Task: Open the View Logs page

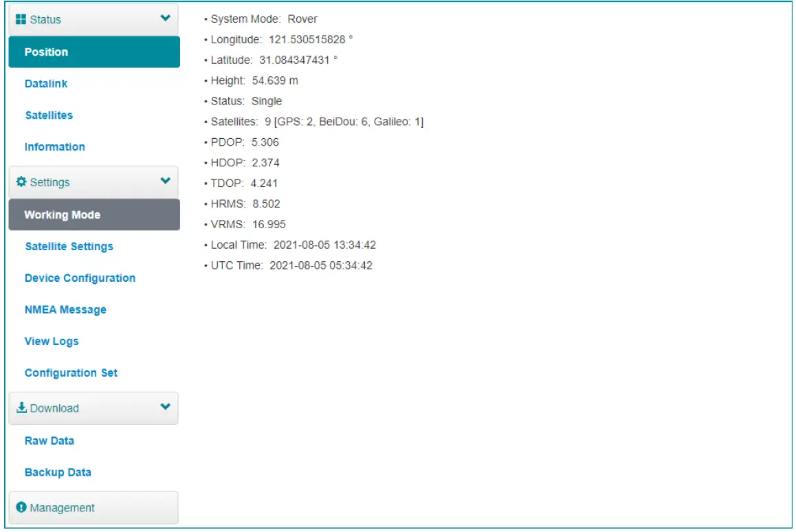Action: [x=52, y=341]
